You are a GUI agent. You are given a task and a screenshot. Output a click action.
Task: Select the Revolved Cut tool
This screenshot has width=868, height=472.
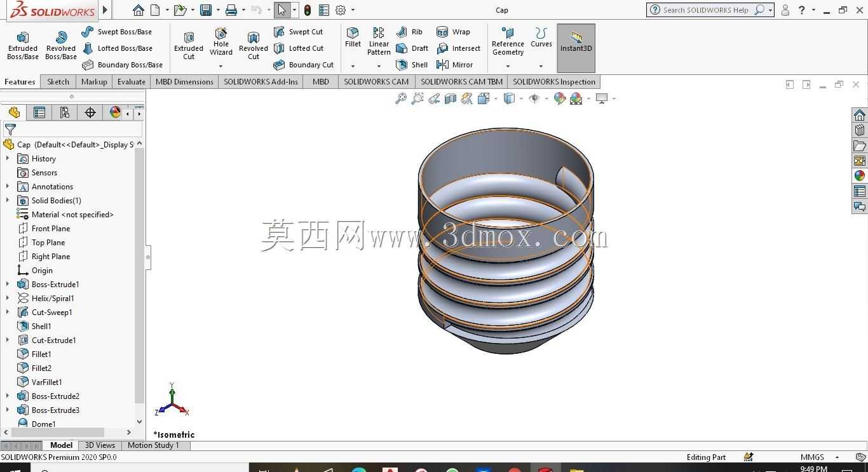254,46
